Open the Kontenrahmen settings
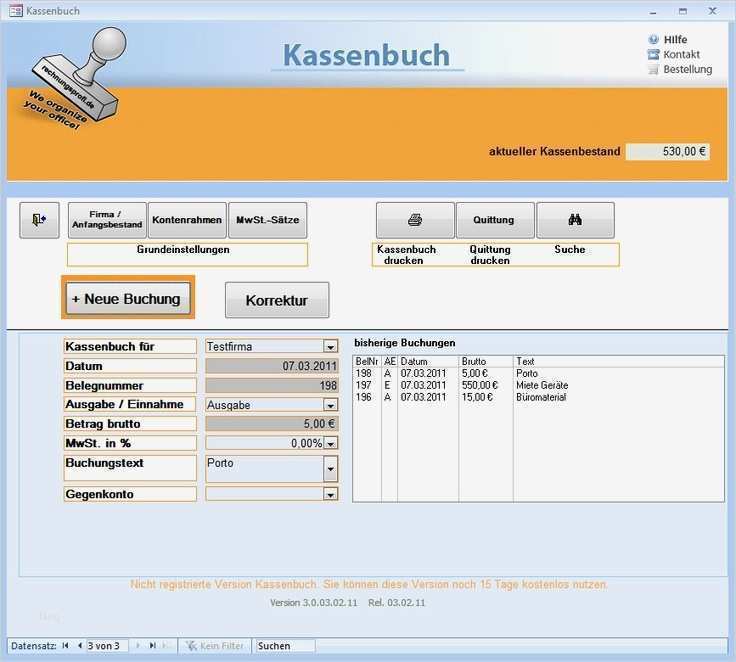The width and height of the screenshot is (736, 662). tap(187, 220)
